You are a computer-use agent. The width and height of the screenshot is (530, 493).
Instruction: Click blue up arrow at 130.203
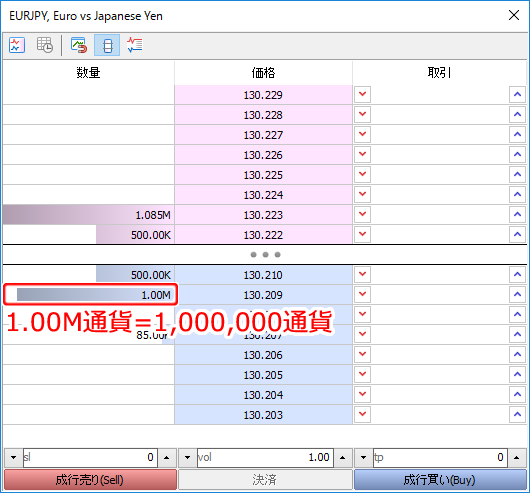(517, 414)
